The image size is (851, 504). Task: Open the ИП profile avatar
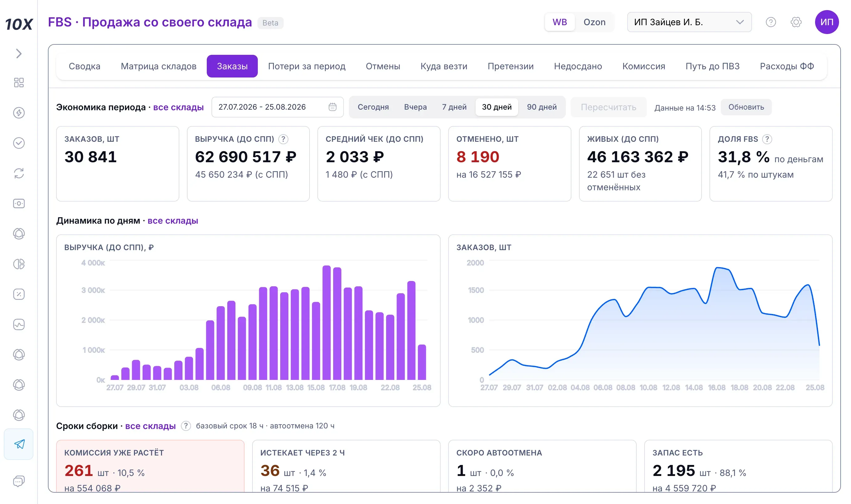[x=826, y=22]
